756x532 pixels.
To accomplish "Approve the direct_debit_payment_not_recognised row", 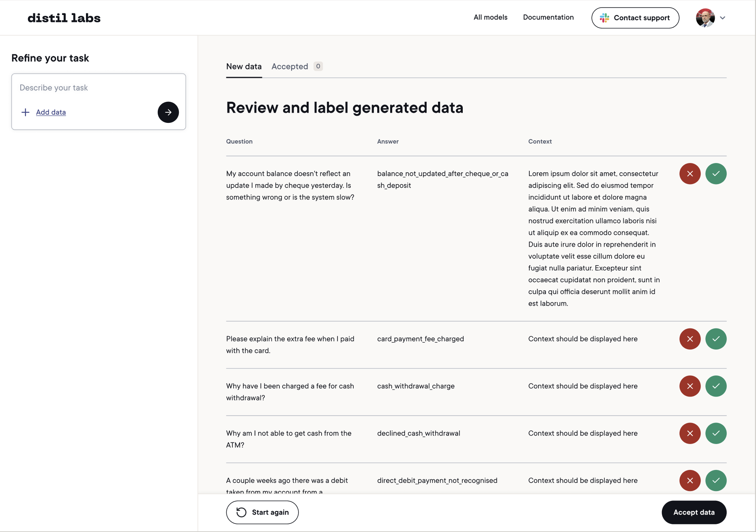I will pyautogui.click(x=716, y=481).
